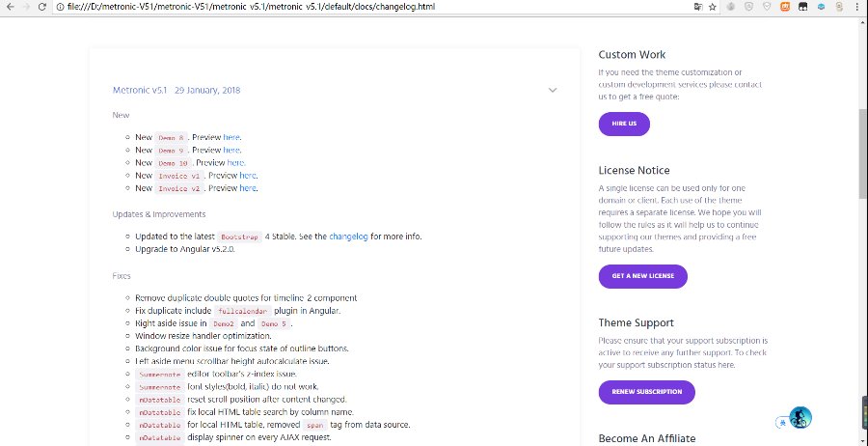Click the floating cyclist avatar icon
Screen dimensions: 868x446
pos(800,417)
